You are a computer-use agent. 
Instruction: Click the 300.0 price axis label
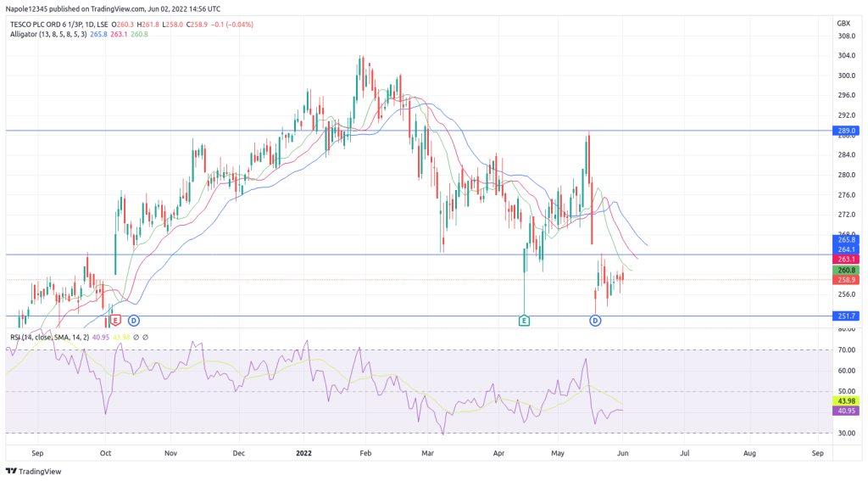click(847, 76)
